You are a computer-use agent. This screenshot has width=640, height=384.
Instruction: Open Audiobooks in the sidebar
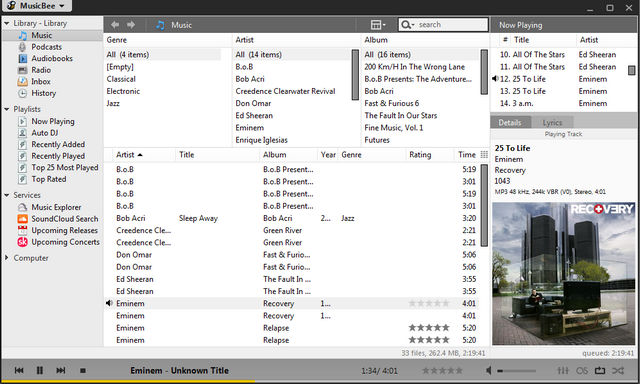(x=52, y=58)
